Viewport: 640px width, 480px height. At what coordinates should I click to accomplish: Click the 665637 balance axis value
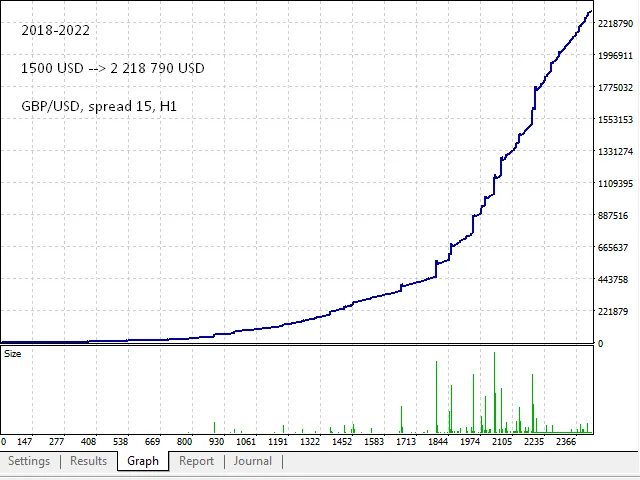point(613,247)
